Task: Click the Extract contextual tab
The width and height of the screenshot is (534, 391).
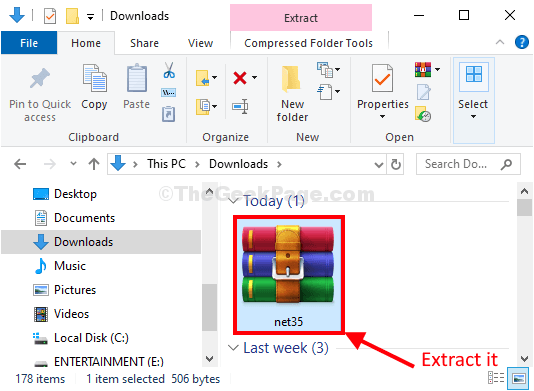Action: (301, 18)
